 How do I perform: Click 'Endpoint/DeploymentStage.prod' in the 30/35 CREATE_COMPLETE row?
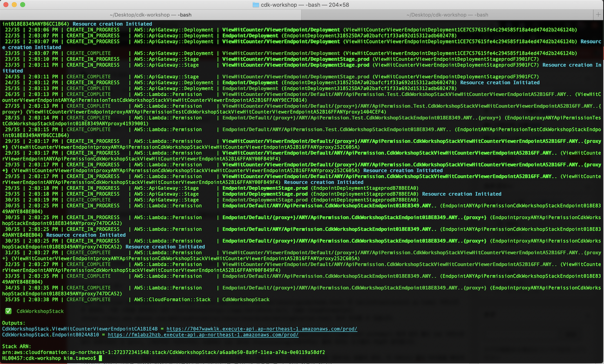[x=265, y=200]
